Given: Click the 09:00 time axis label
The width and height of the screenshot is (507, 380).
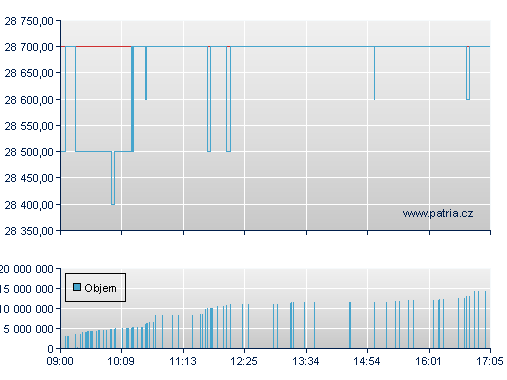Looking at the screenshot, I should coord(60,361).
